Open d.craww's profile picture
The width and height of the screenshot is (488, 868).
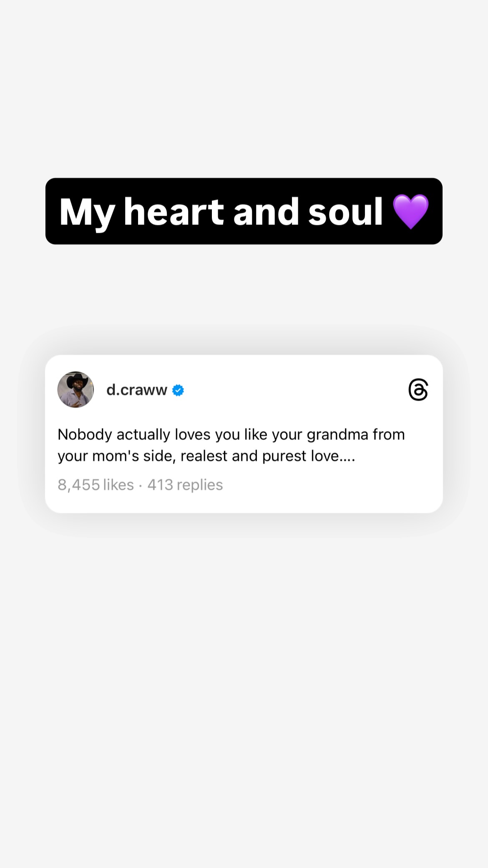click(x=75, y=389)
